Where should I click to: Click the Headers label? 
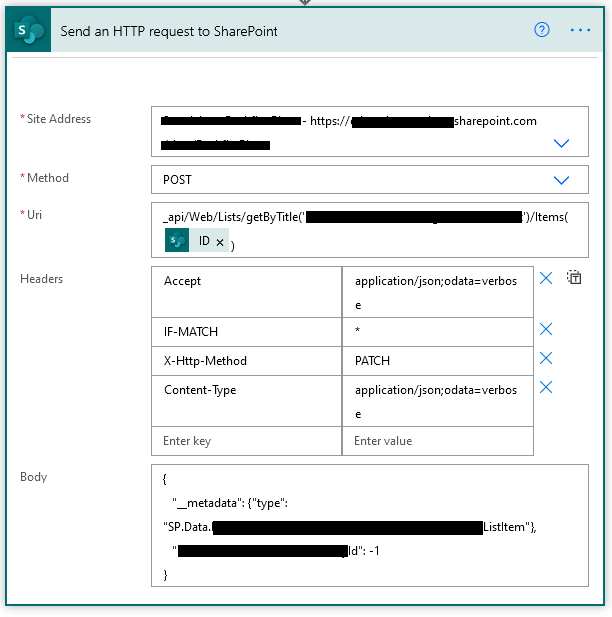42,279
